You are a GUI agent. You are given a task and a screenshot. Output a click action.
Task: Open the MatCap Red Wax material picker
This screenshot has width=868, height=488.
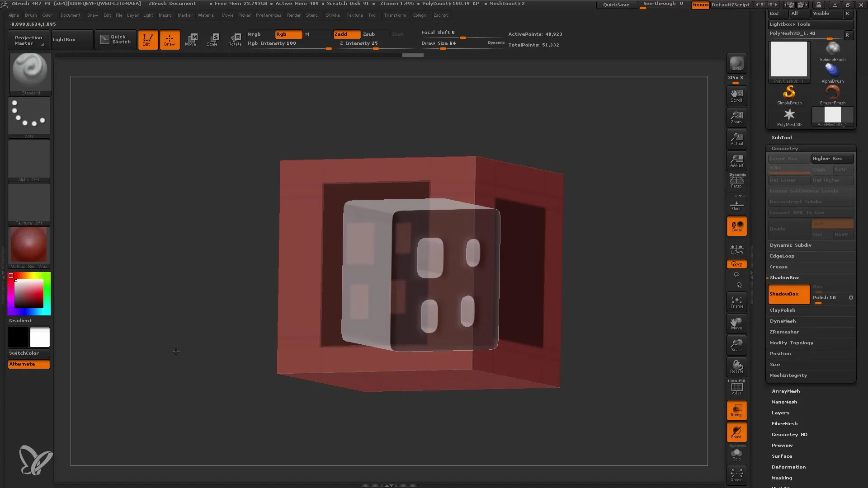click(x=29, y=247)
